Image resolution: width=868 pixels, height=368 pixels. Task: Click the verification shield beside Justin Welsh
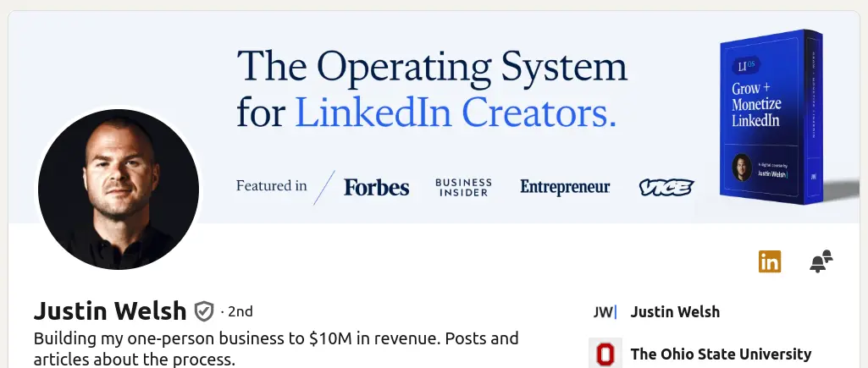coord(204,311)
